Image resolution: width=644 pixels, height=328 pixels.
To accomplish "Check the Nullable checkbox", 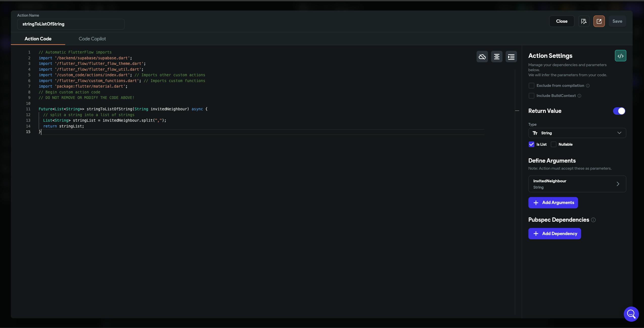I will pyautogui.click(x=554, y=144).
